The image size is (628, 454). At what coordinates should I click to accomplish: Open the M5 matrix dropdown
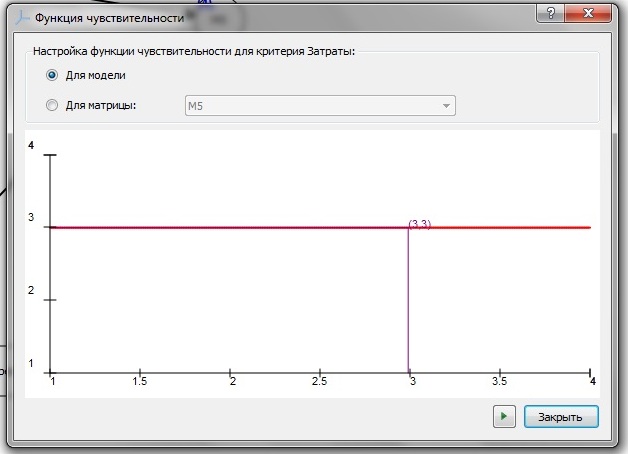click(x=320, y=106)
